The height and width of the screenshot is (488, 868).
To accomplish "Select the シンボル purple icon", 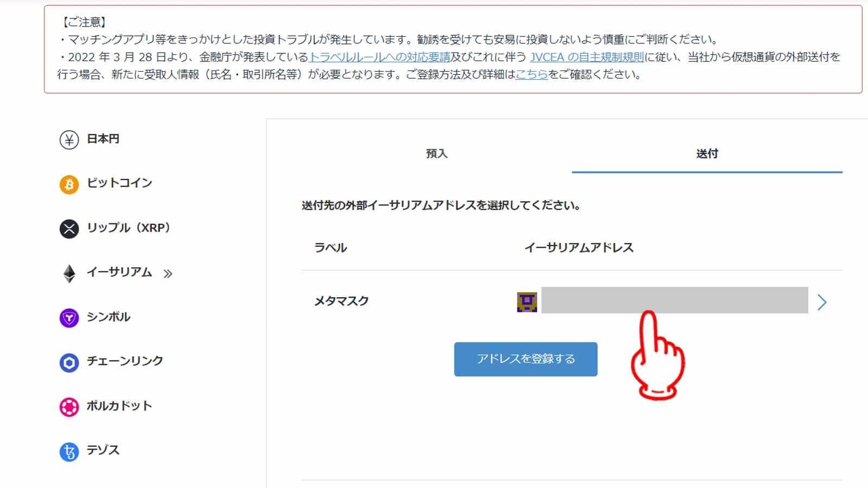I will click(x=68, y=318).
